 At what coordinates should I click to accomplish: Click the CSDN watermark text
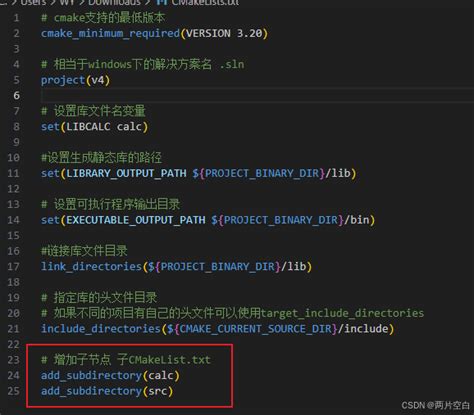click(x=435, y=405)
